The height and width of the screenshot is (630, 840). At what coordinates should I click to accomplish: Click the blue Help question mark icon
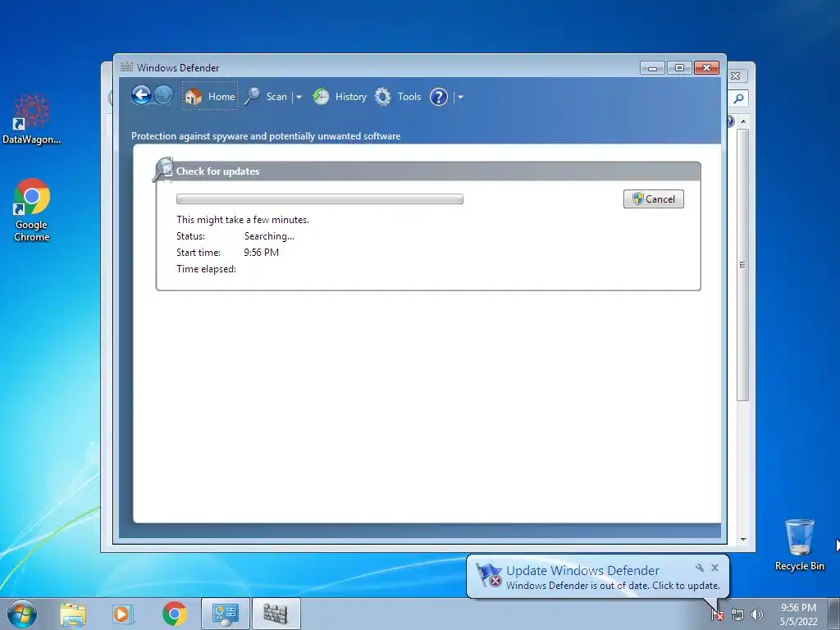(x=439, y=97)
